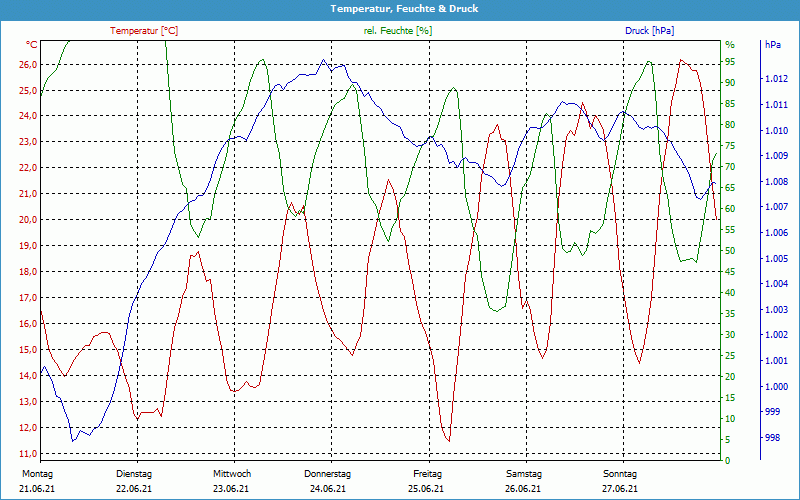Click the 60 humidity axis value
Screen dimensions: 800x500
tap(730, 209)
